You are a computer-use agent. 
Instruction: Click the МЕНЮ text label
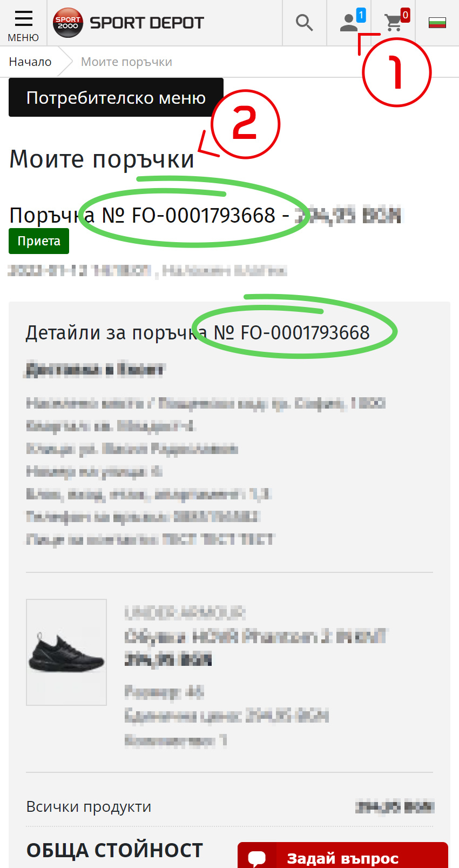click(23, 37)
